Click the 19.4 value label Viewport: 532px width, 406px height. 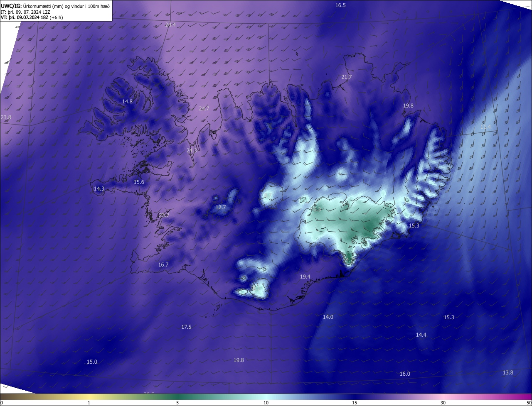305,277
